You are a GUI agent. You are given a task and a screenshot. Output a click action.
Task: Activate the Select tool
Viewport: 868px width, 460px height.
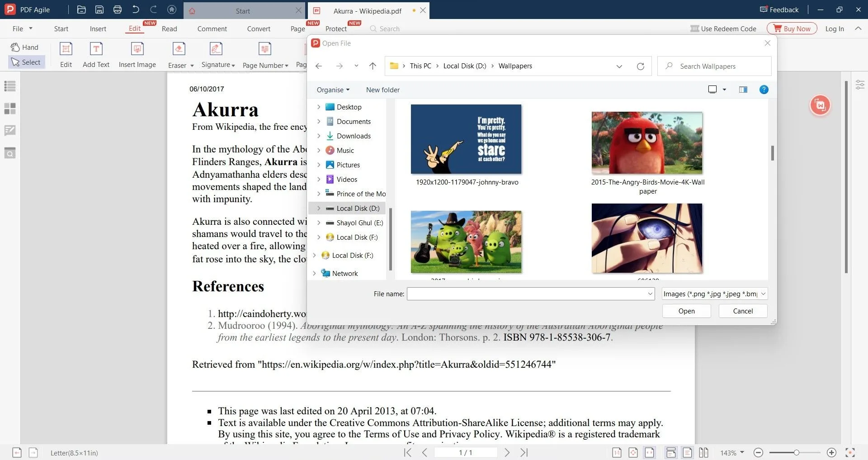click(x=26, y=62)
